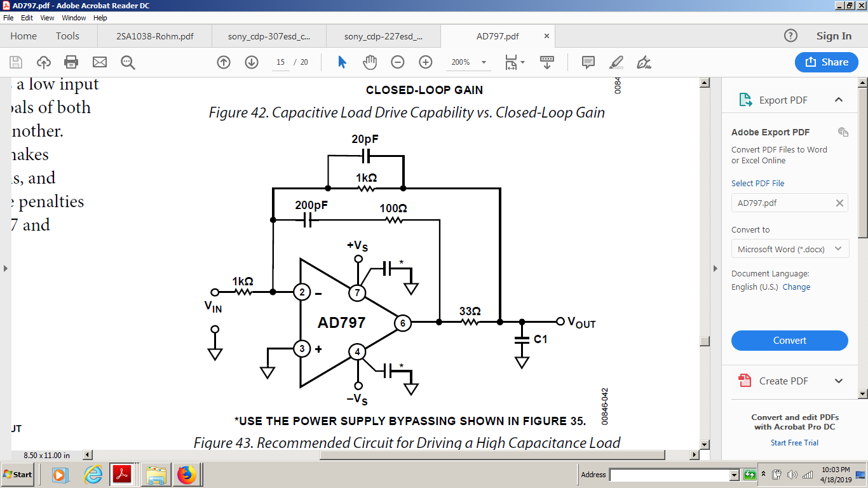The height and width of the screenshot is (488, 868).
Task: Click the Sign In link
Action: (834, 36)
